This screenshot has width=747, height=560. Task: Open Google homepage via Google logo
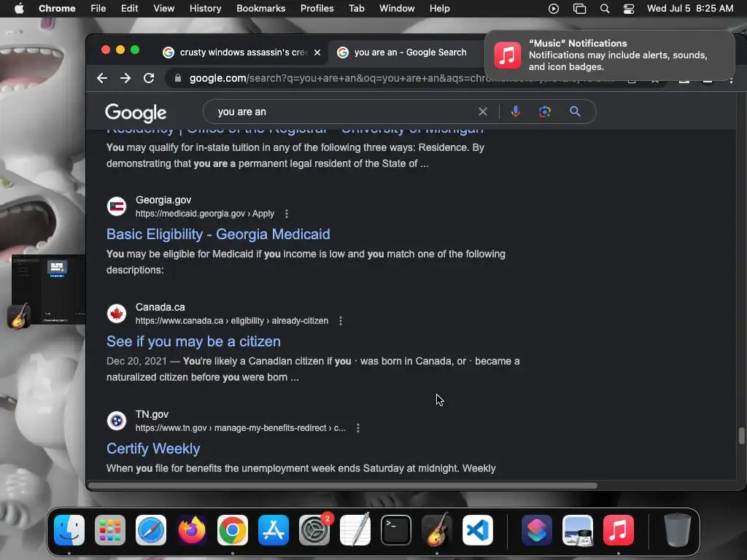136,113
